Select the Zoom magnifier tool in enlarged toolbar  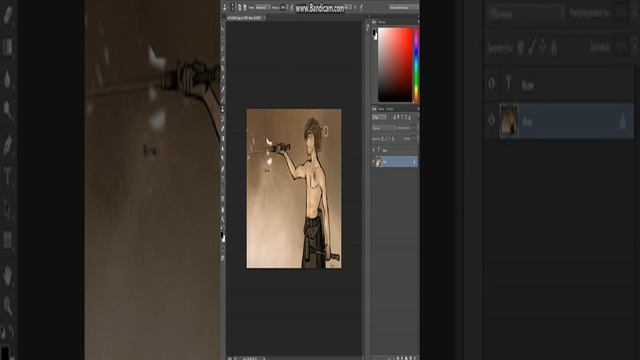pyautogui.click(x=7, y=305)
